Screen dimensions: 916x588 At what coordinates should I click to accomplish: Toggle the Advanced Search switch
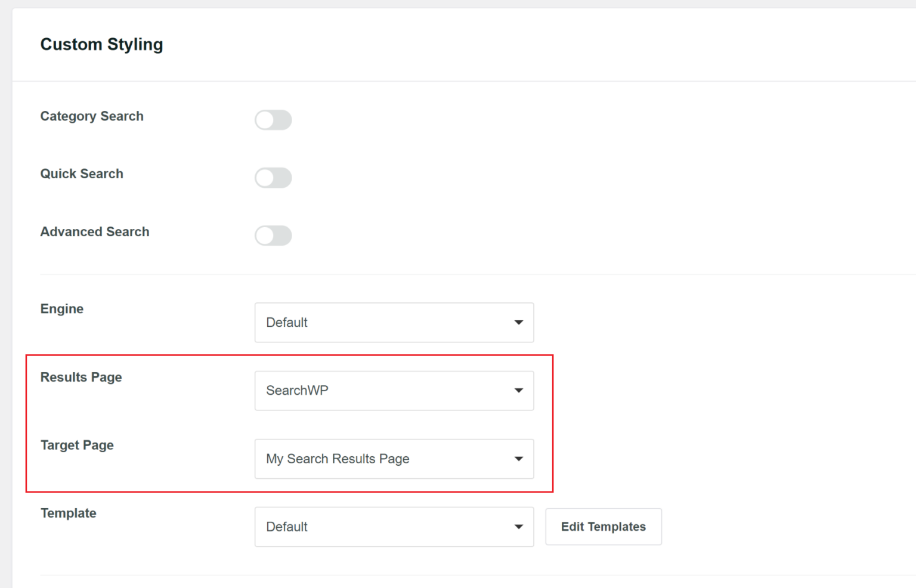pyautogui.click(x=273, y=236)
